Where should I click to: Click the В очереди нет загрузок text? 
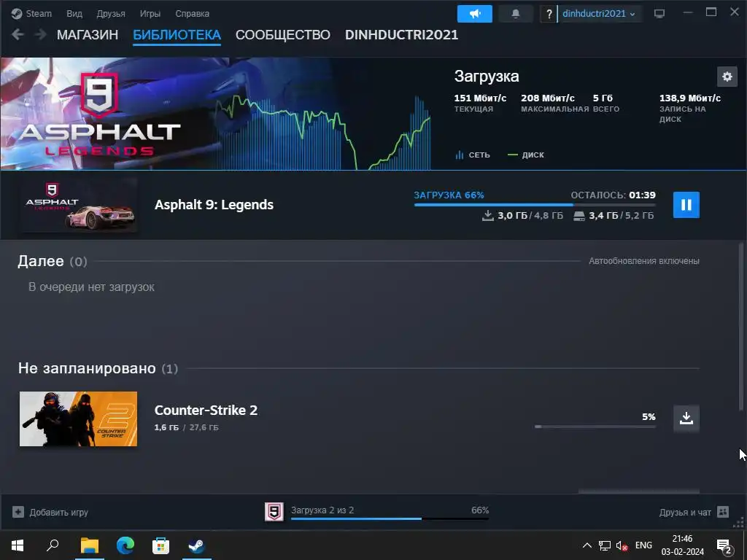[x=91, y=287]
